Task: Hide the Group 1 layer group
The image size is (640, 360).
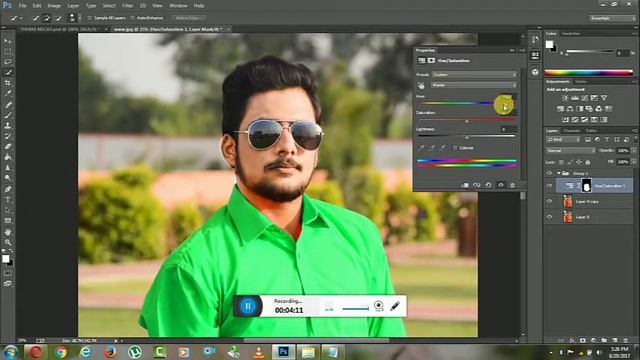Action: (549, 173)
